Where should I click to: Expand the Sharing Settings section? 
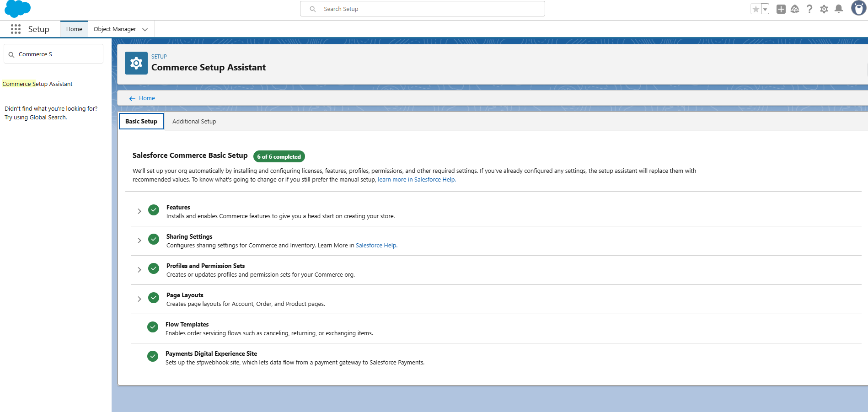coord(139,241)
